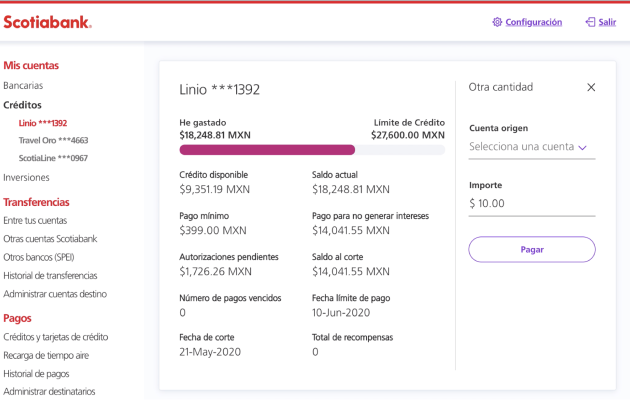The width and height of the screenshot is (630, 400).
Task: Click the Saldo al corte $14,041.55 MXN value
Action: [x=351, y=271]
